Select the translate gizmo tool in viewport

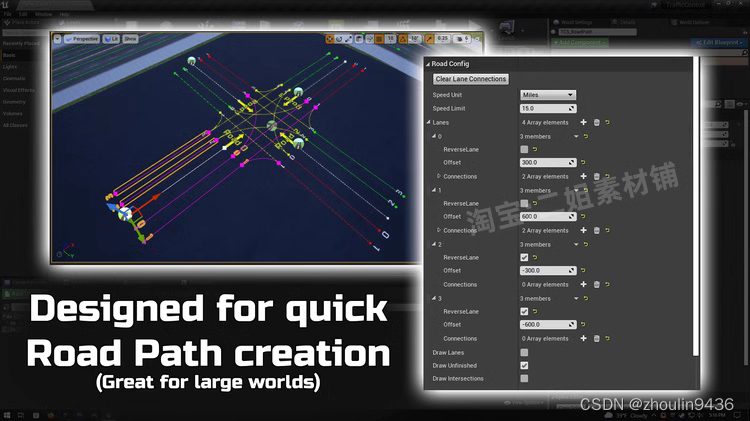click(330, 39)
